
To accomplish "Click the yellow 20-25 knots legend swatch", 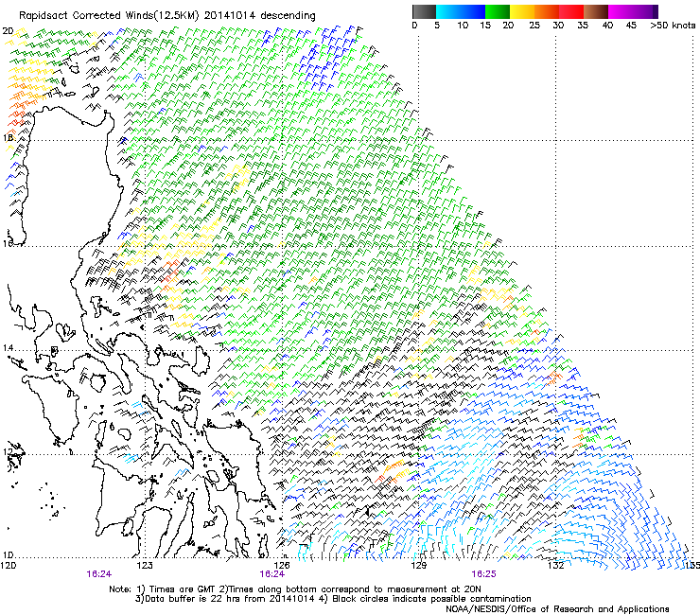I will 522,11.
